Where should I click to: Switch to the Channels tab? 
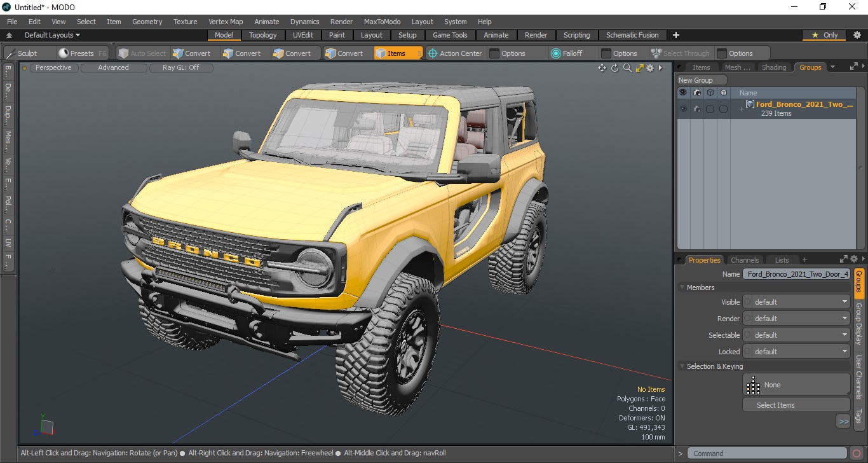pyautogui.click(x=744, y=260)
